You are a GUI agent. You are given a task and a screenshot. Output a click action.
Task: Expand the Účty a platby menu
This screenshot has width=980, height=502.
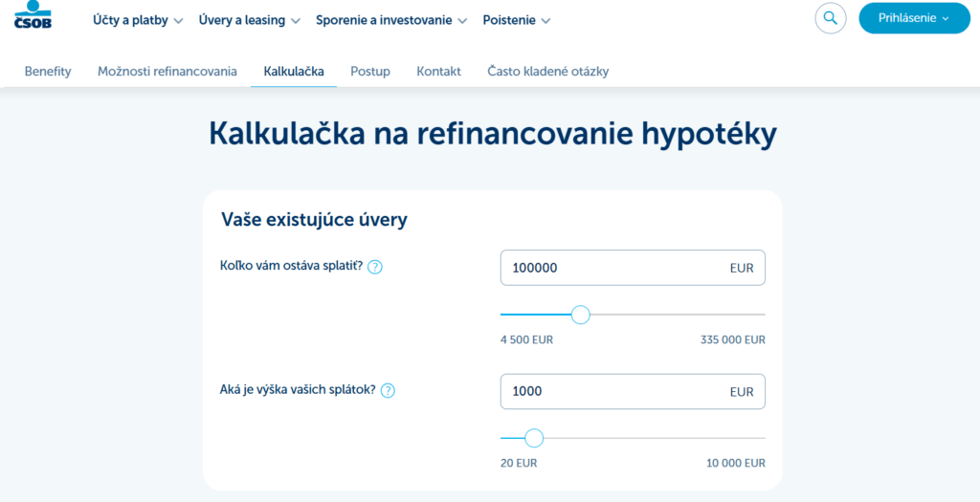click(x=138, y=20)
